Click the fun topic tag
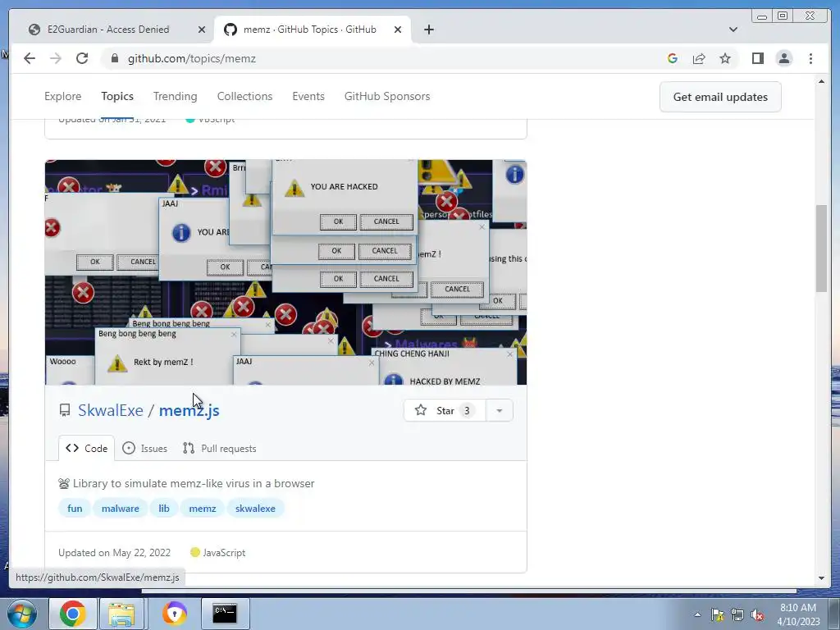The height and width of the screenshot is (630, 840). (x=75, y=509)
